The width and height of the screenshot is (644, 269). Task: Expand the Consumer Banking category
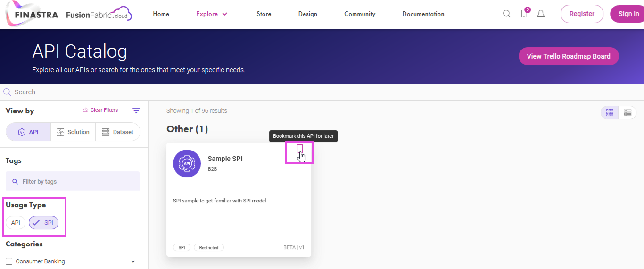(x=133, y=261)
